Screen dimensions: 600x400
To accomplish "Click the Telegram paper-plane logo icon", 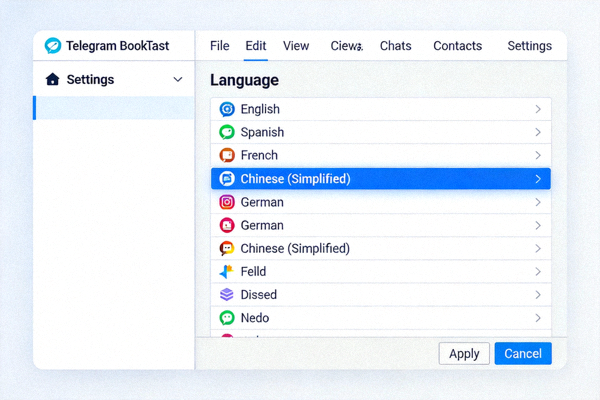I will click(x=53, y=46).
